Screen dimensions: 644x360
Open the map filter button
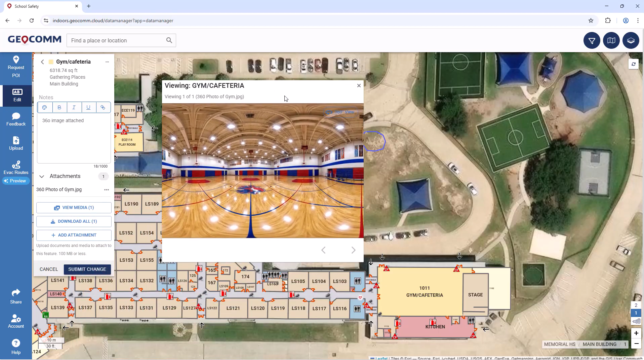click(x=592, y=40)
